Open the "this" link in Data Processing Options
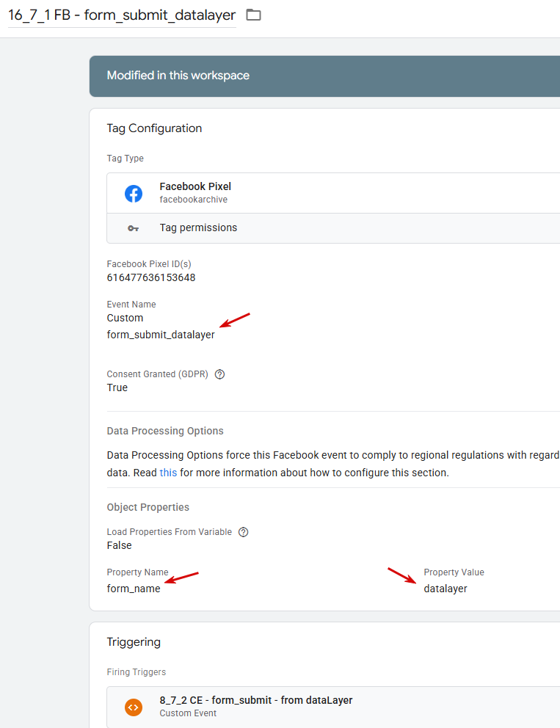The width and height of the screenshot is (560, 728). tap(168, 473)
